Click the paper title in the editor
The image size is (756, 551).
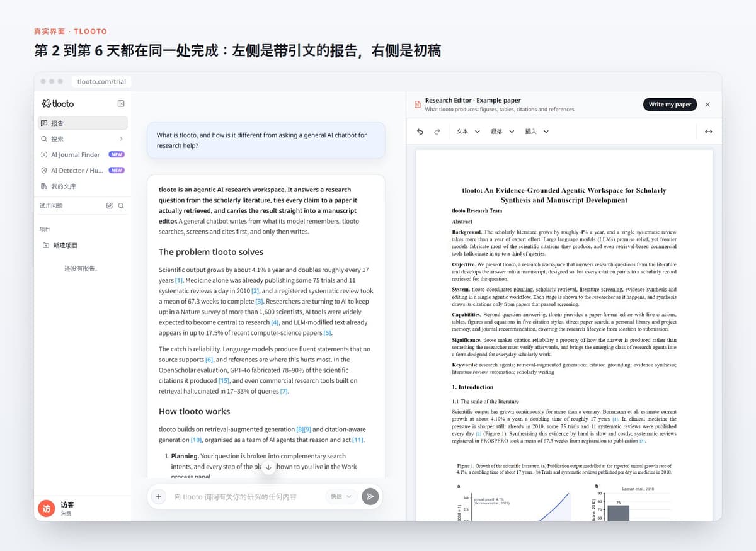pyautogui.click(x=564, y=195)
